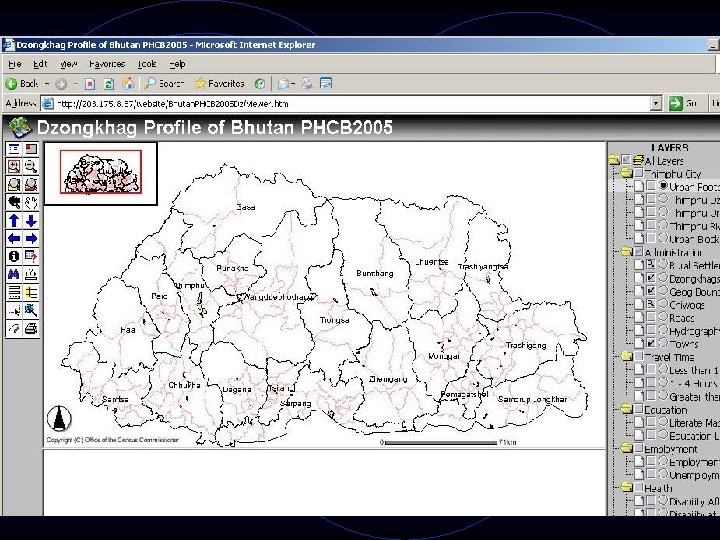Select the Pan hand tool
Viewport: 720px width, 540px height.
pyautogui.click(x=31, y=202)
